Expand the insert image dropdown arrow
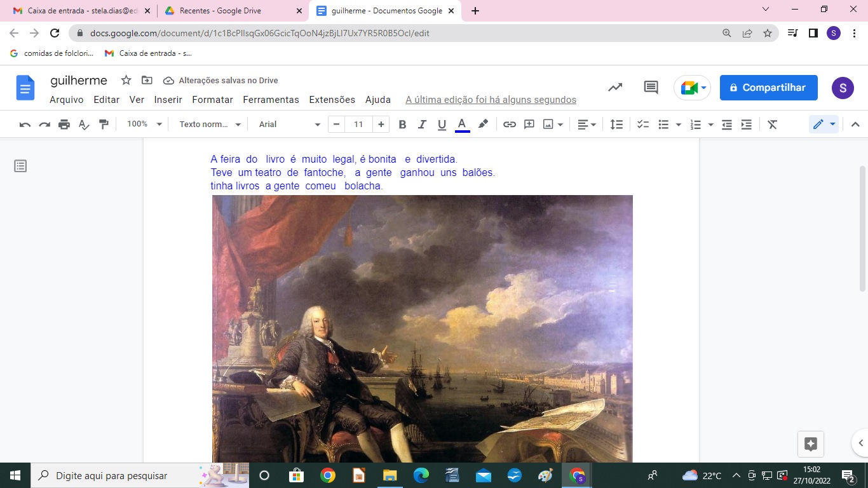This screenshot has width=868, height=488. coord(560,125)
